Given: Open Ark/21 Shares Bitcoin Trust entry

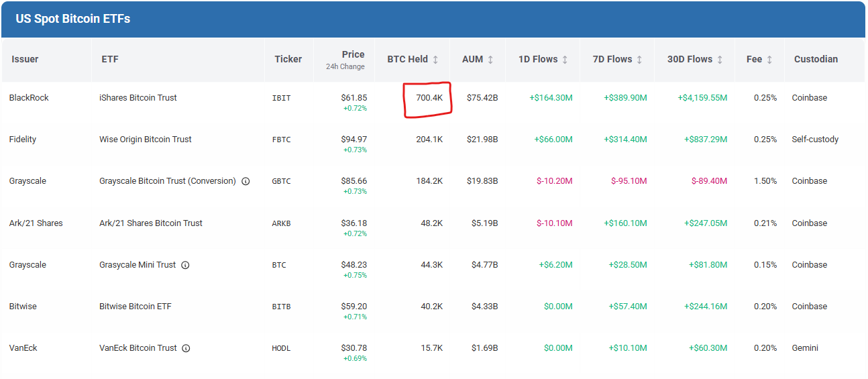Looking at the screenshot, I should point(151,223).
